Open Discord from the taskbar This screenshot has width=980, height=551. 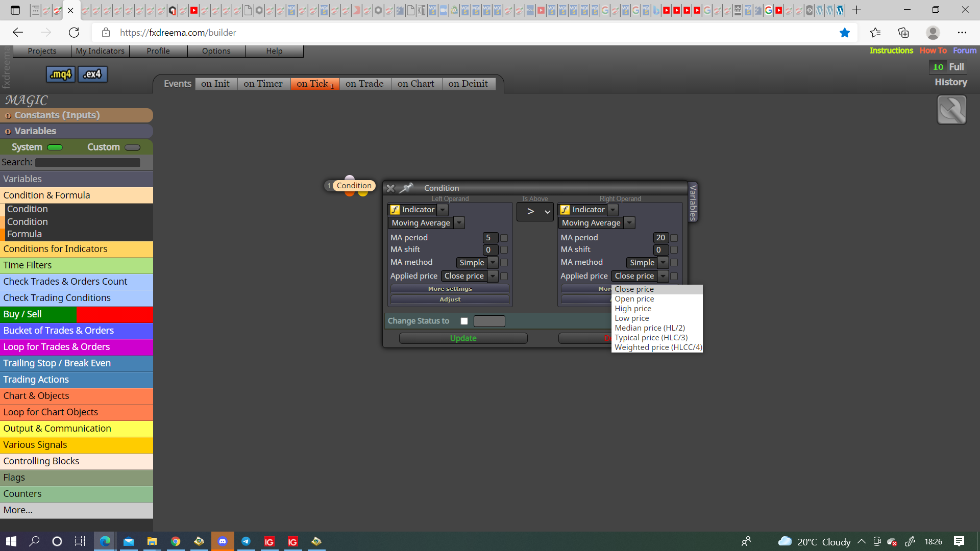click(x=223, y=541)
